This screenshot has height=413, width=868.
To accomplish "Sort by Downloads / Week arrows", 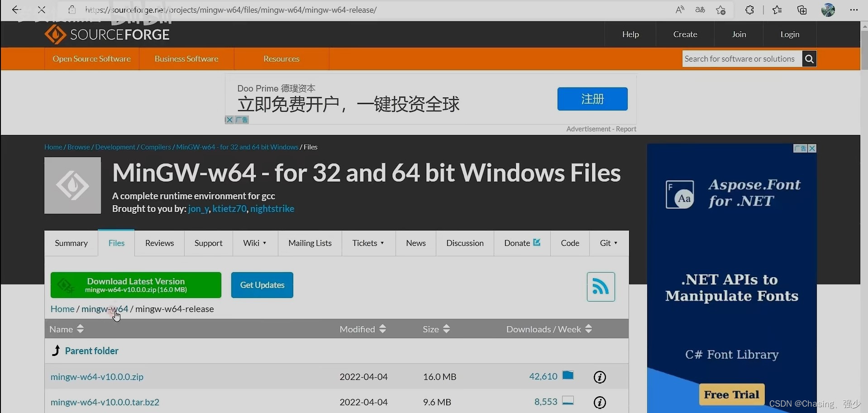I will click(588, 329).
